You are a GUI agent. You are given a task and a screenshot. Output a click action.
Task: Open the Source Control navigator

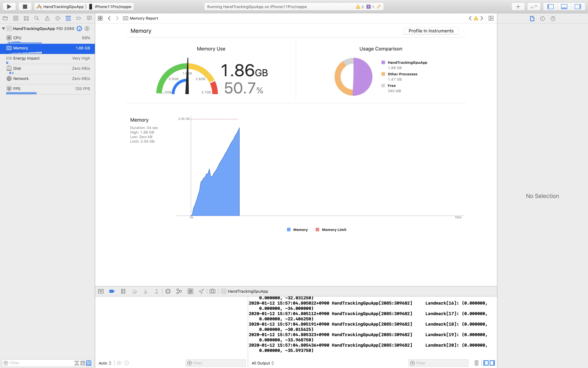[16, 18]
